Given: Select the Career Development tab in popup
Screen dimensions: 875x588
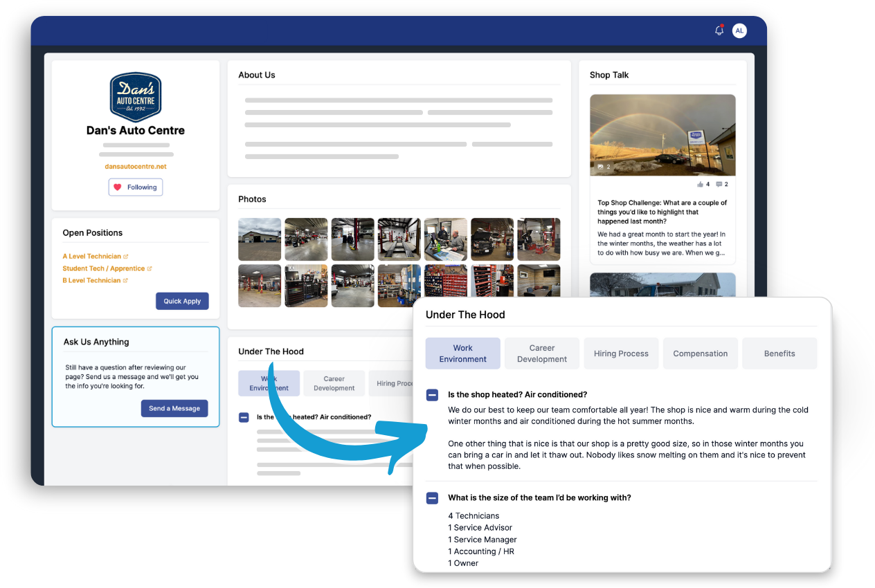Looking at the screenshot, I should [x=542, y=353].
